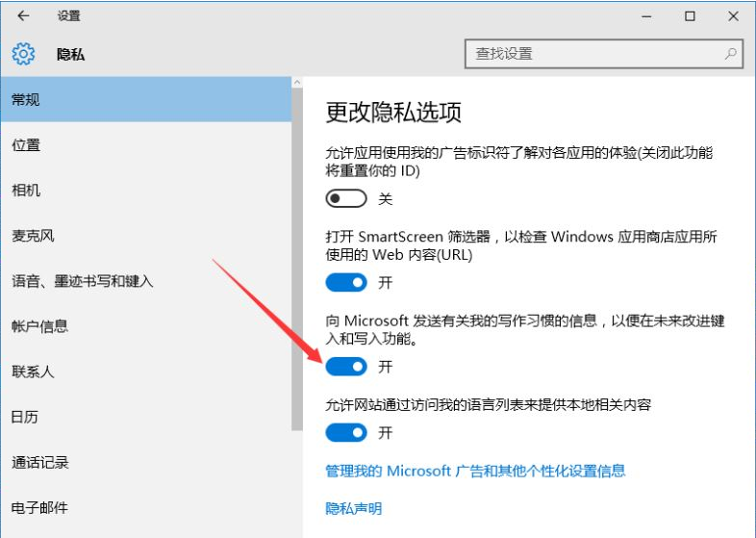Click the search magnifier icon
This screenshot has width=756, height=538.
coord(731,54)
